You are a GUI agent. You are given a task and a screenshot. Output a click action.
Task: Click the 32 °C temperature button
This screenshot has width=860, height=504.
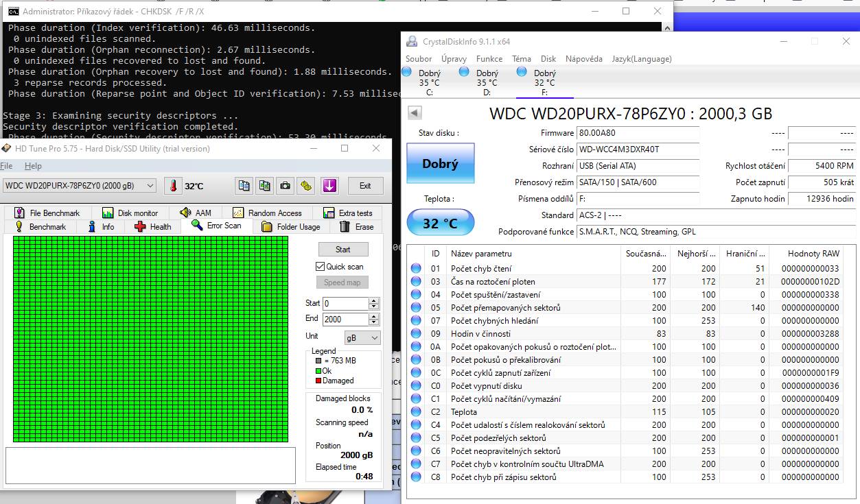coord(440,224)
